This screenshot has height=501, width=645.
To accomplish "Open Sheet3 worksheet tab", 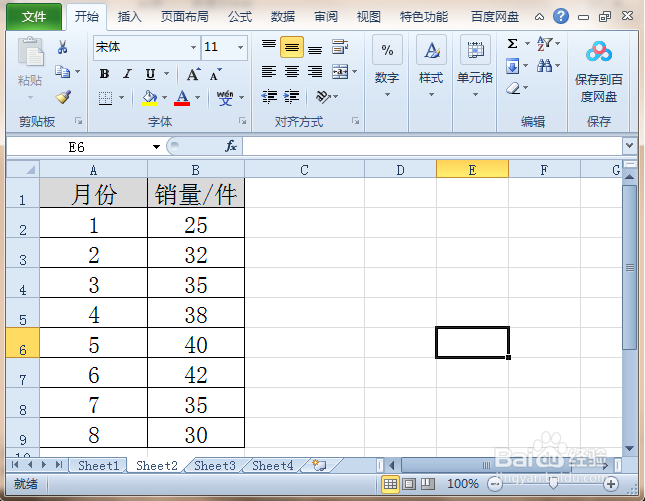I will (x=215, y=466).
